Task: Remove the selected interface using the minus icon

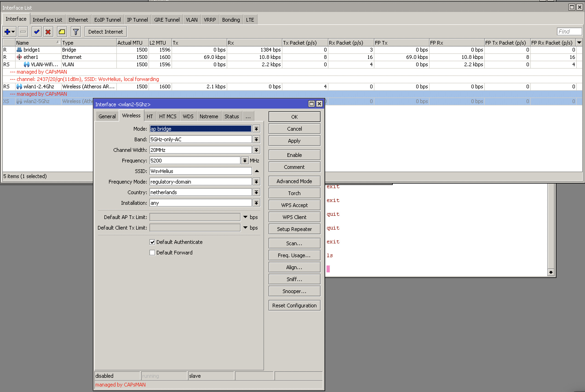Action: point(23,32)
